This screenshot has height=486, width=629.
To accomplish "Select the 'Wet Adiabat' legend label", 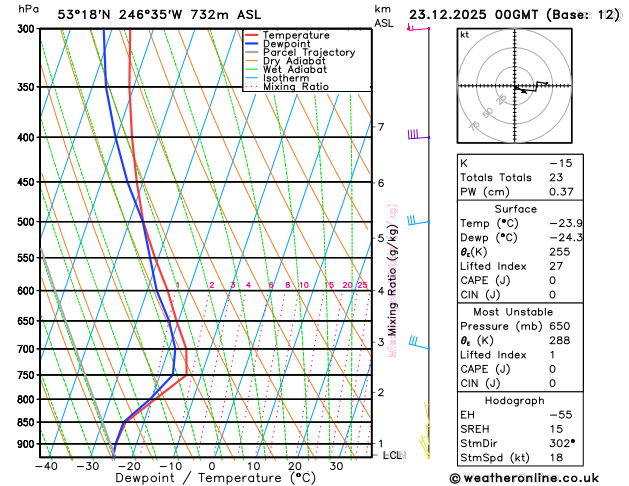I will click(x=295, y=69).
